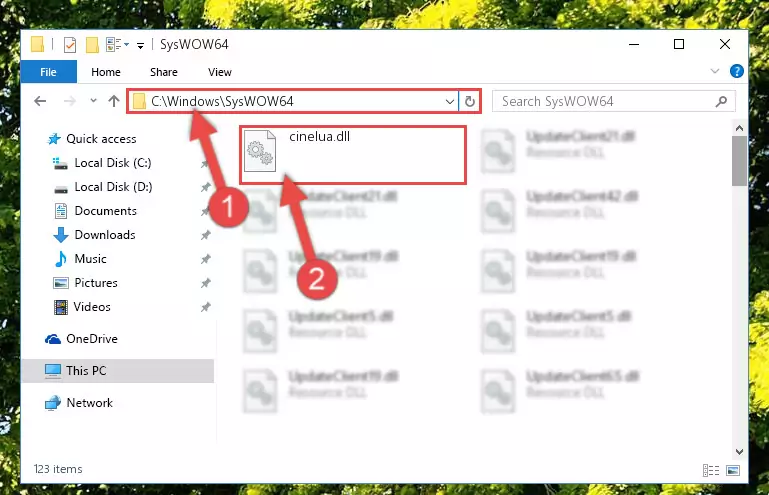
Task: Click the address bar path C:\Windows\SysWOW64
Action: [222, 101]
